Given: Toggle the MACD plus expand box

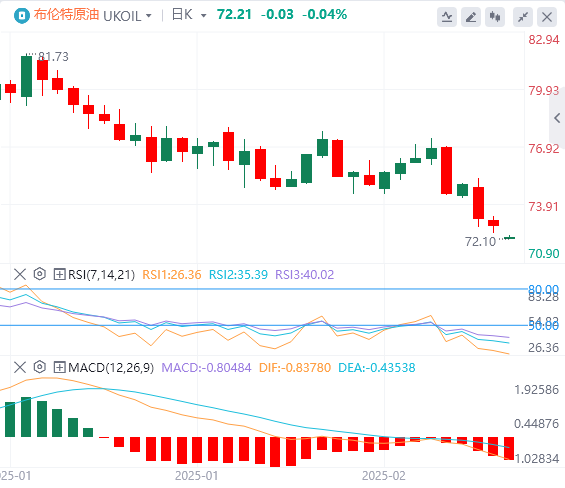Looking at the screenshot, I should (59, 367).
